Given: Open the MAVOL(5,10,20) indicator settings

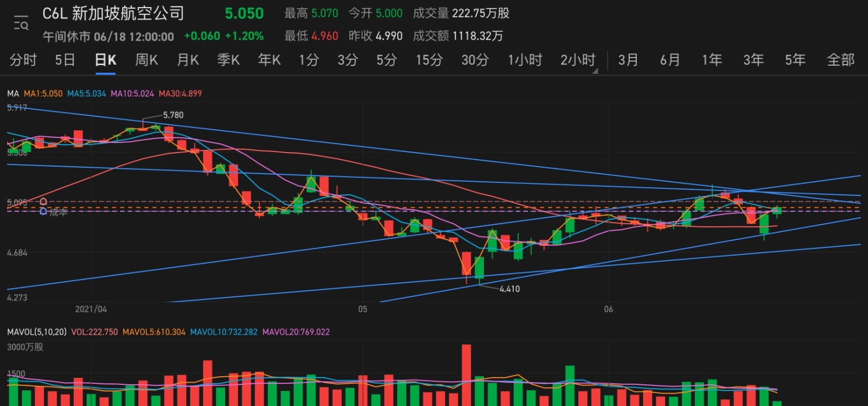Looking at the screenshot, I should [x=37, y=332].
